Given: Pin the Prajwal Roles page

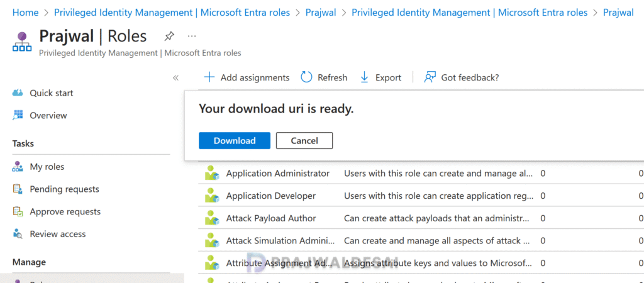Looking at the screenshot, I should tap(169, 36).
